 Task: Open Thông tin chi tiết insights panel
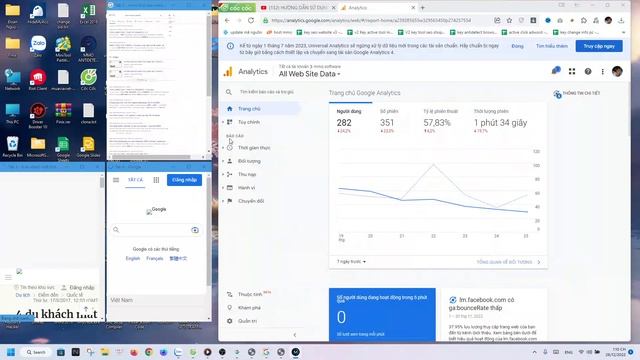click(576, 93)
